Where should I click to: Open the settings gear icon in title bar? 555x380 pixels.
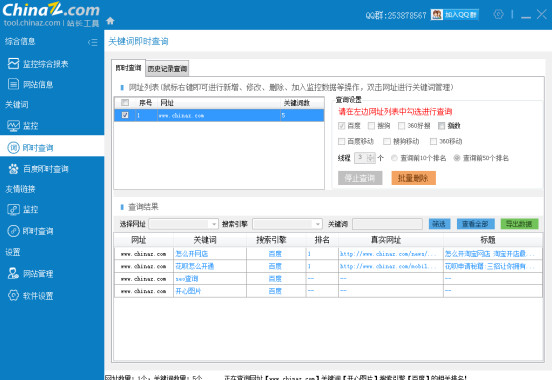498,15
